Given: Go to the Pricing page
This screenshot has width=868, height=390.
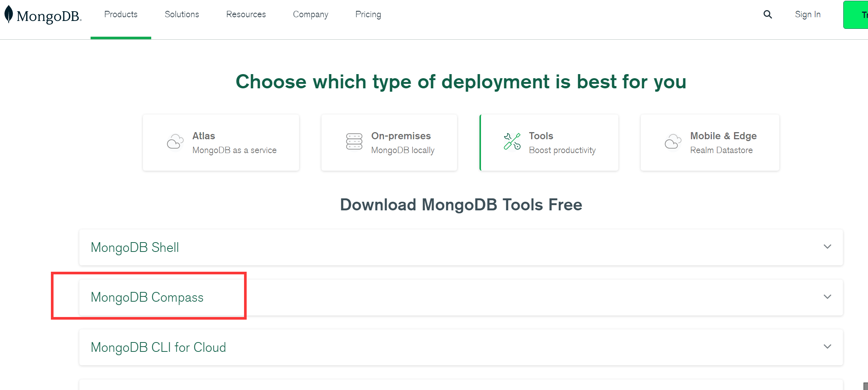Looking at the screenshot, I should coord(368,15).
